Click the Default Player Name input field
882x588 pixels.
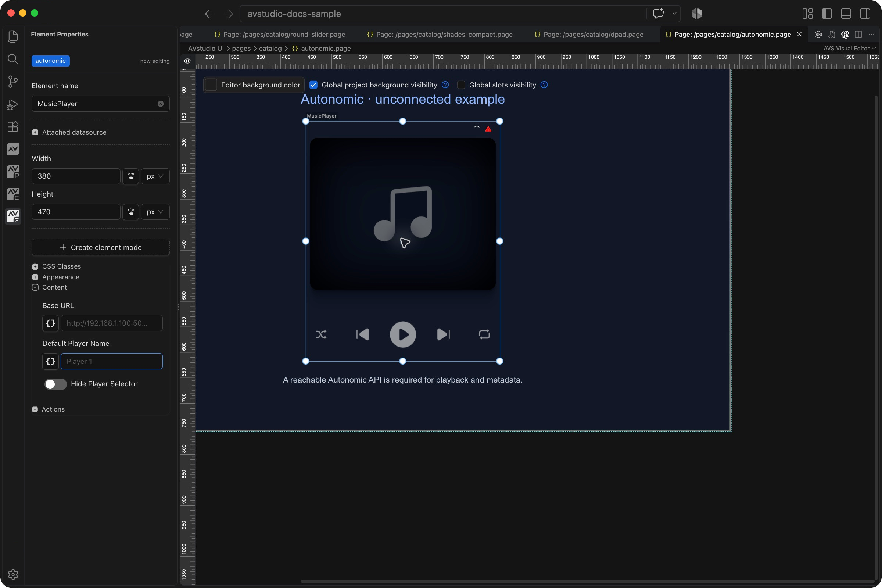click(111, 362)
